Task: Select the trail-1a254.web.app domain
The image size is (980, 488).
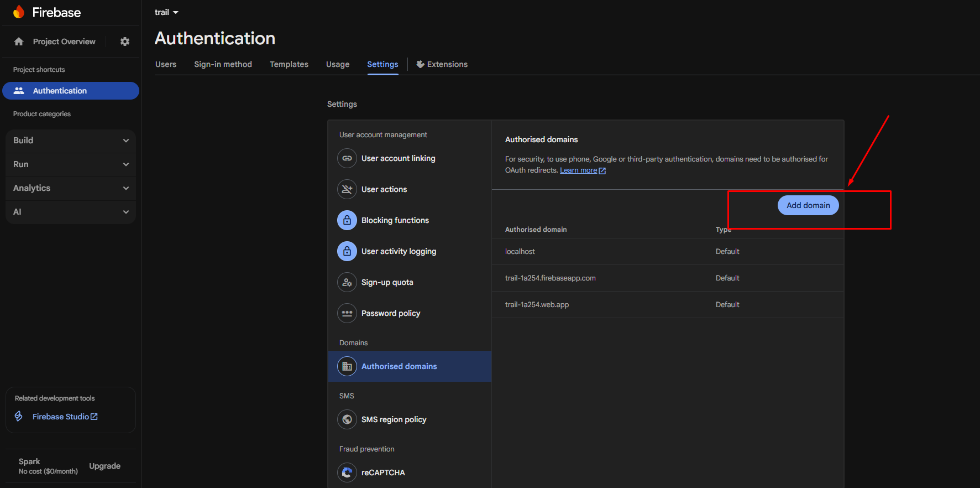Action: coord(668,305)
